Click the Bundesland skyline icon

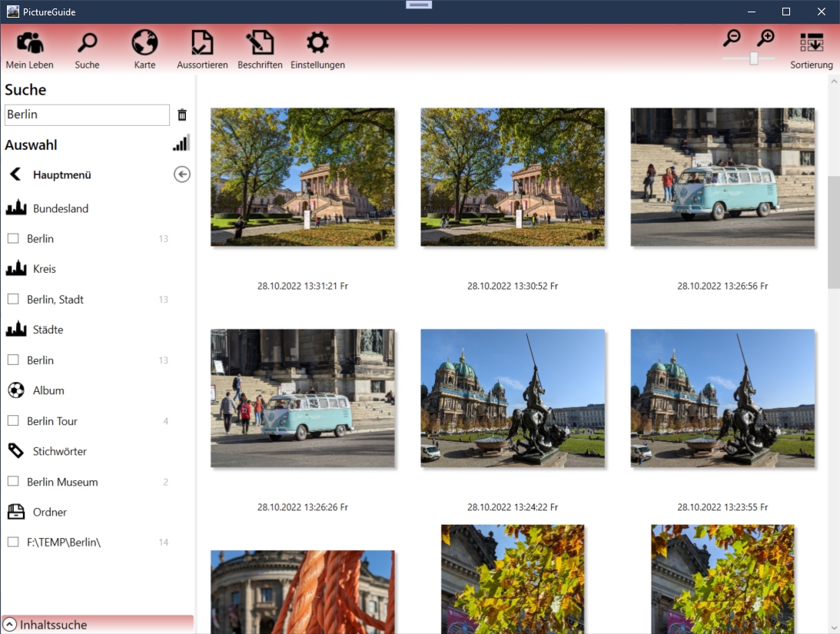tap(16, 207)
